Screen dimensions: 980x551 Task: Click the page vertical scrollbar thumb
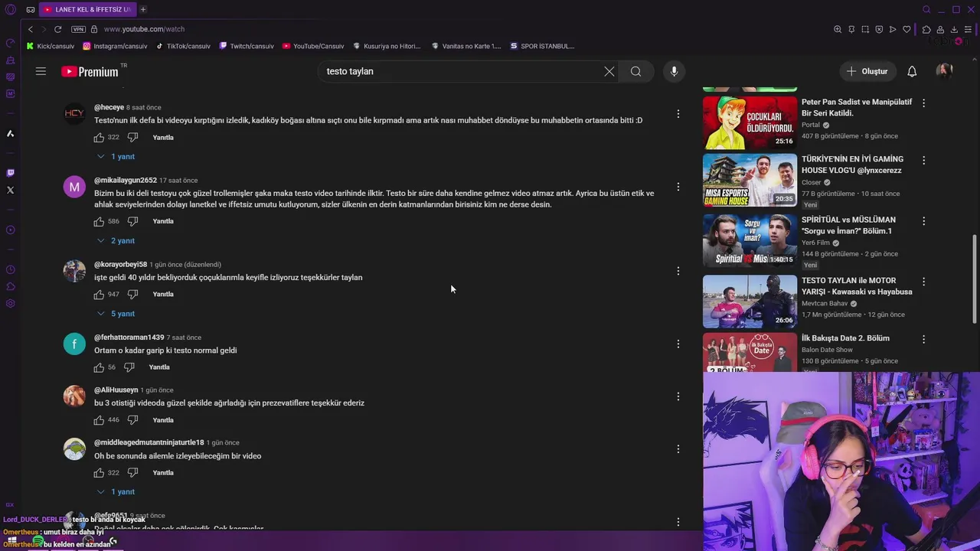pos(975,279)
